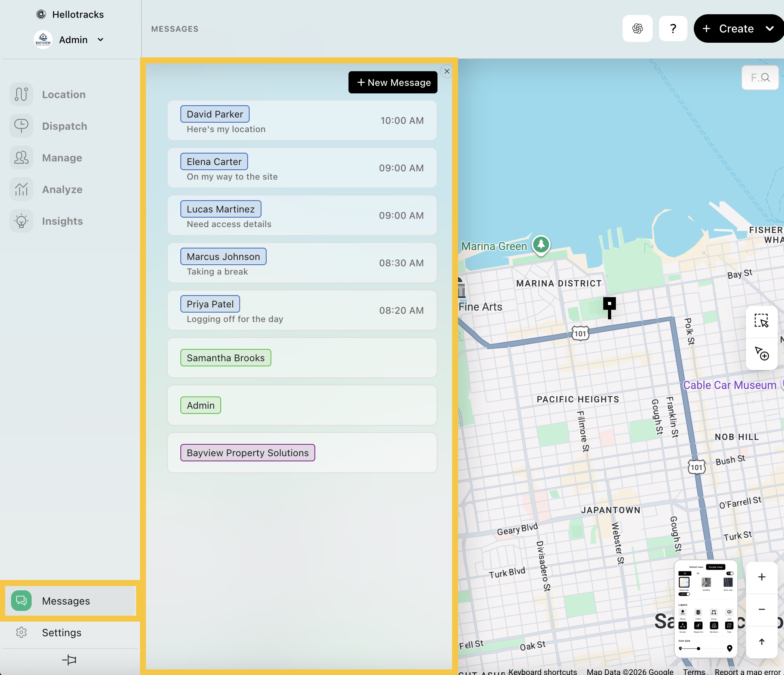Viewport: 784px width, 675px height.
Task: Toggle the Traffic layer
Action: tap(698, 612)
